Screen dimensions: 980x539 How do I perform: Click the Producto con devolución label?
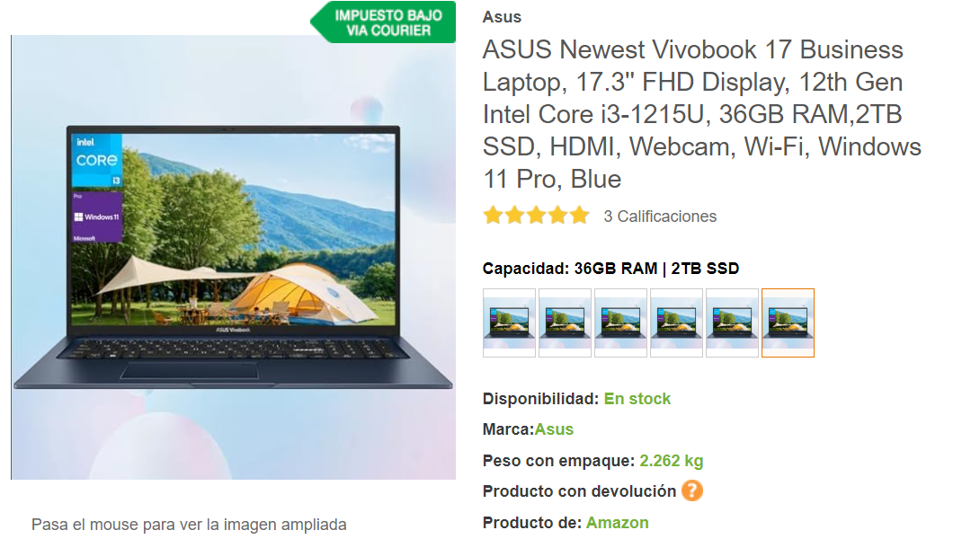(579, 491)
